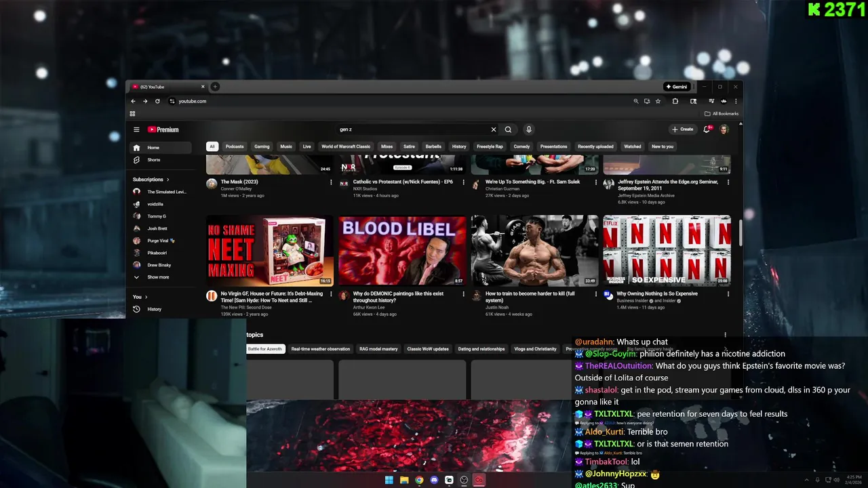This screenshot has height=488, width=868.
Task: Select World of Warcraft Classic chip
Action: pos(346,146)
